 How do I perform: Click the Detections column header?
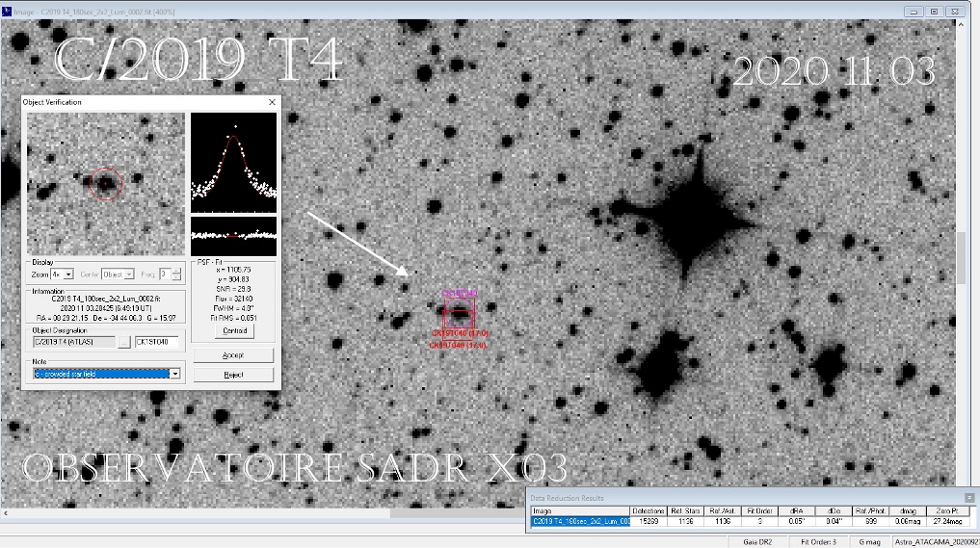(648, 511)
